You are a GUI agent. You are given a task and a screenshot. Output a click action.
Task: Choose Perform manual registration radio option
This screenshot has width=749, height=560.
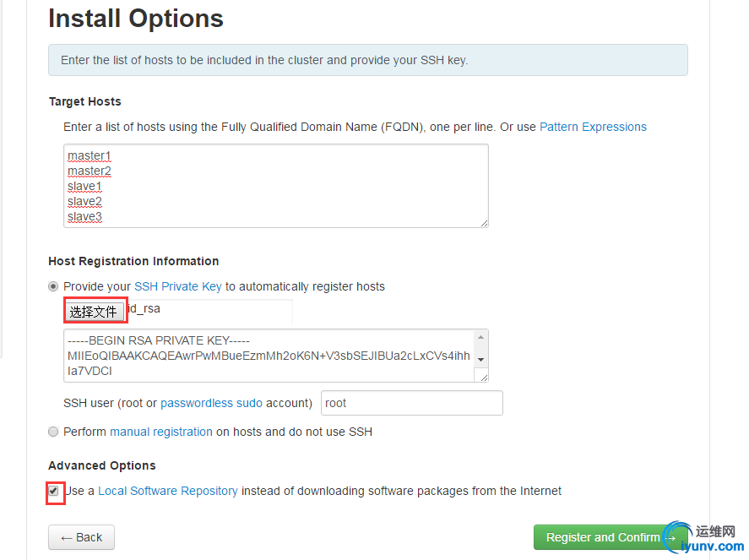54,432
